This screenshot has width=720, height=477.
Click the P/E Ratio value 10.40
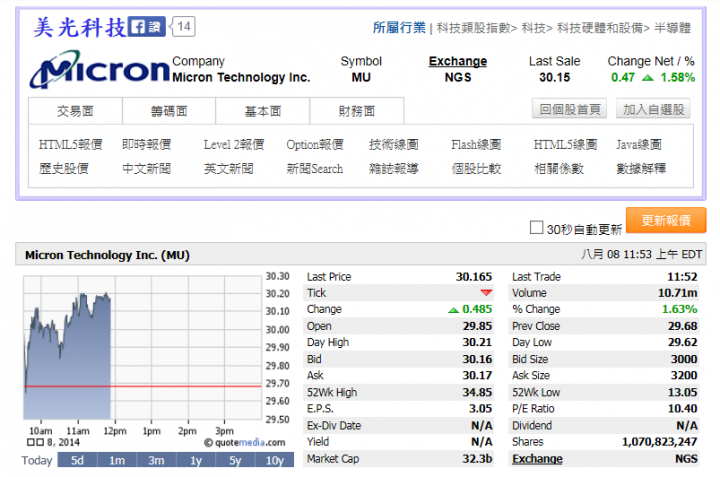pos(682,409)
